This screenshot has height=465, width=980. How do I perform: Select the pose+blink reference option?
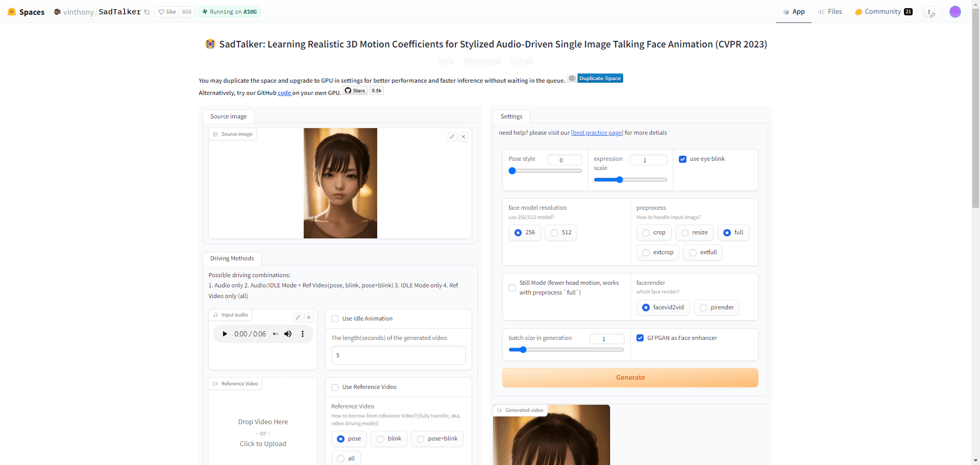click(x=437, y=439)
